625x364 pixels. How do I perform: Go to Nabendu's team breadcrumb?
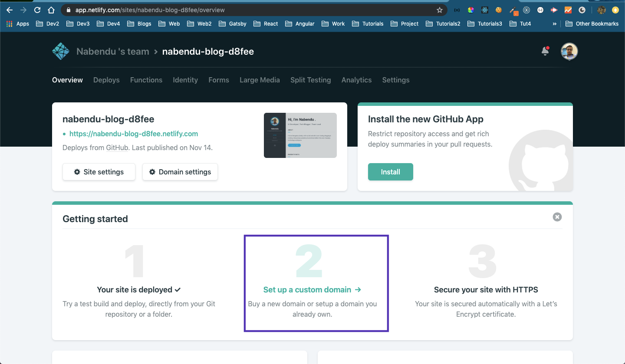tap(113, 52)
